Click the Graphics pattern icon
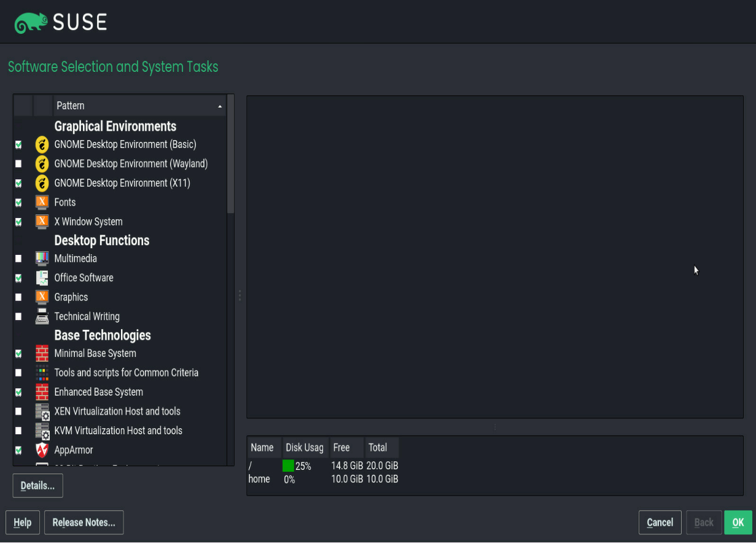Image resolution: width=756 pixels, height=543 pixels. pyautogui.click(x=42, y=297)
